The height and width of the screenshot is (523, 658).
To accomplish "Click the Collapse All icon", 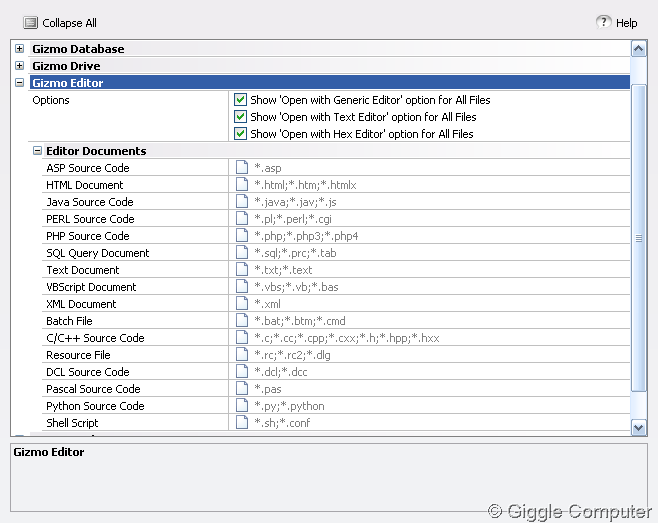I will tap(30, 23).
